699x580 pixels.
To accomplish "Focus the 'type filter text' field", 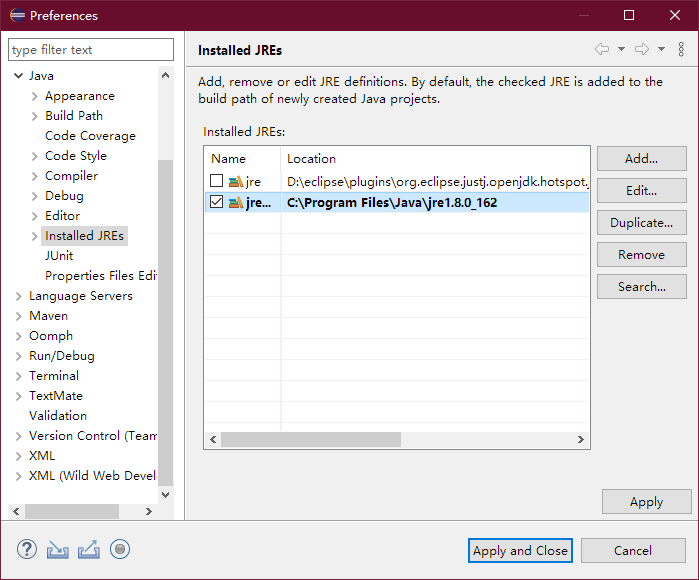I will [x=90, y=50].
